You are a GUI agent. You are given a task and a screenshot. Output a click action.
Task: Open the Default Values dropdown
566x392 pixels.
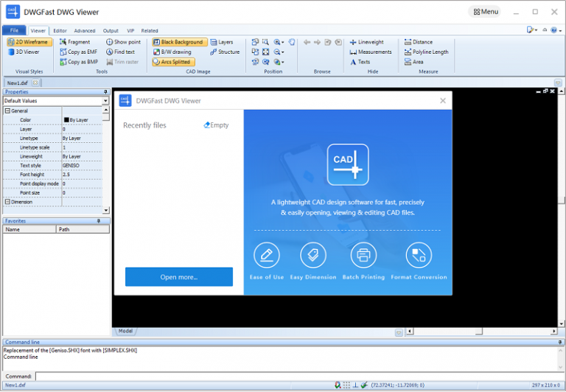click(x=105, y=101)
